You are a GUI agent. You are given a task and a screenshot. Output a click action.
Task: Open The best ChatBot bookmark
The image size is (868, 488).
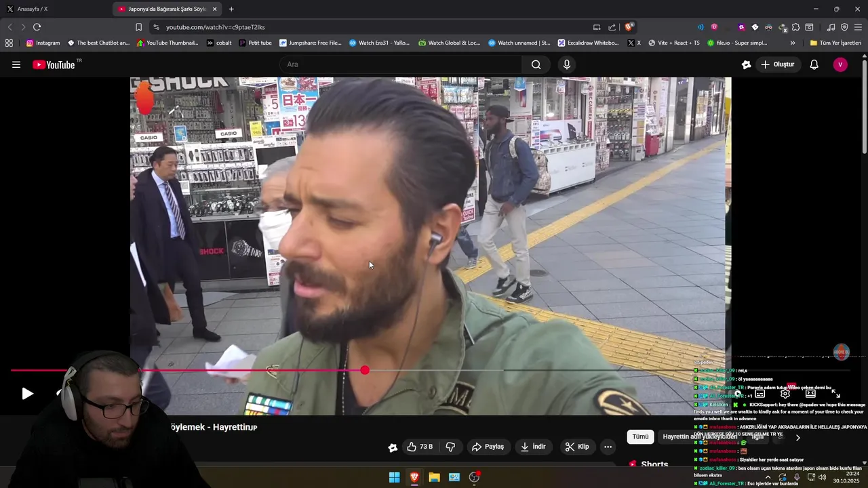(x=98, y=43)
